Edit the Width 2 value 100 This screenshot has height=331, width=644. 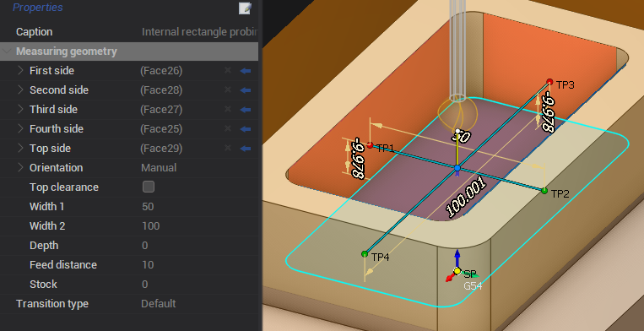[151, 225]
